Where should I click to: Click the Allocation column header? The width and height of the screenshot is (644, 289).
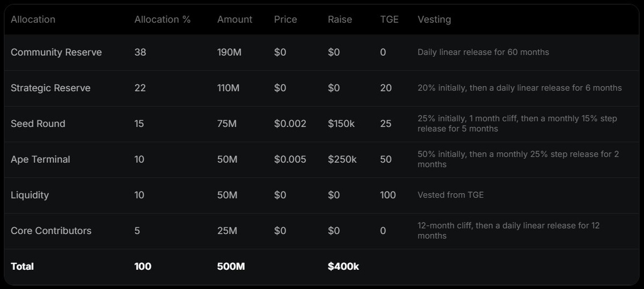[x=33, y=19]
